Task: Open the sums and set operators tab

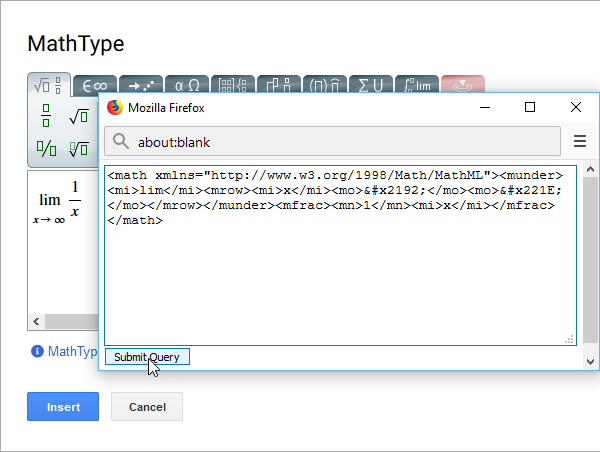Action: pyautogui.click(x=370, y=86)
